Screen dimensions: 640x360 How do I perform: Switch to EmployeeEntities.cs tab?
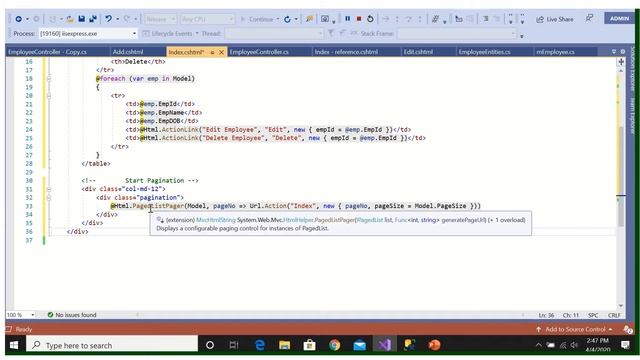point(484,52)
